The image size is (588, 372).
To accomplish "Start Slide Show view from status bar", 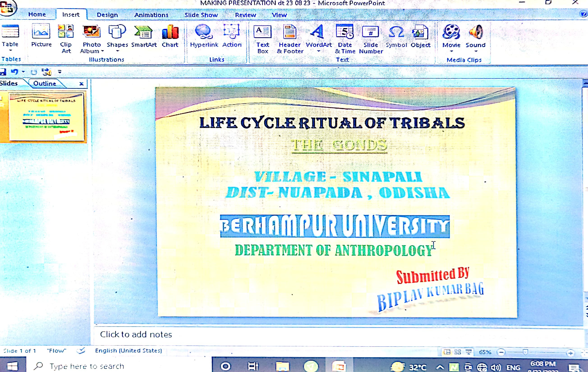I will tap(468, 352).
